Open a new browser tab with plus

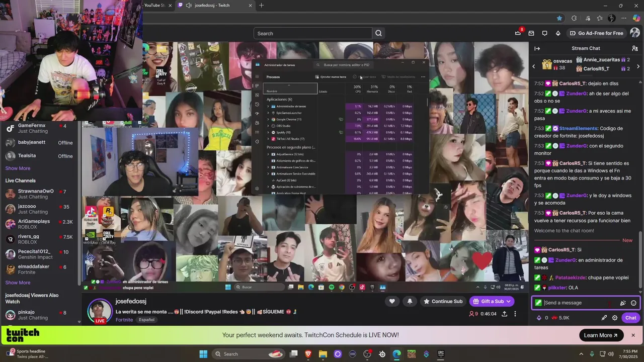tap(261, 6)
